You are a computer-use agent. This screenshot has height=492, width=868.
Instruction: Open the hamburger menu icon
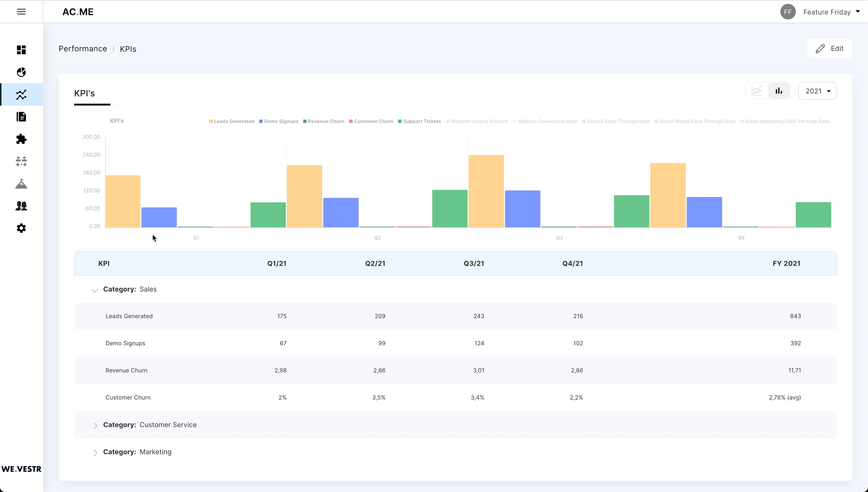point(21,12)
